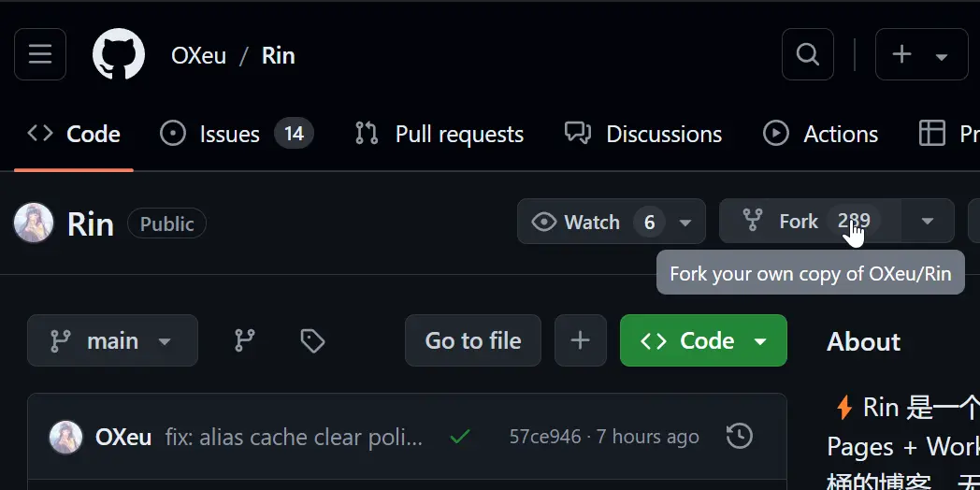This screenshot has height=490, width=980.
Task: Open the create new plus dropdown
Action: [920, 54]
